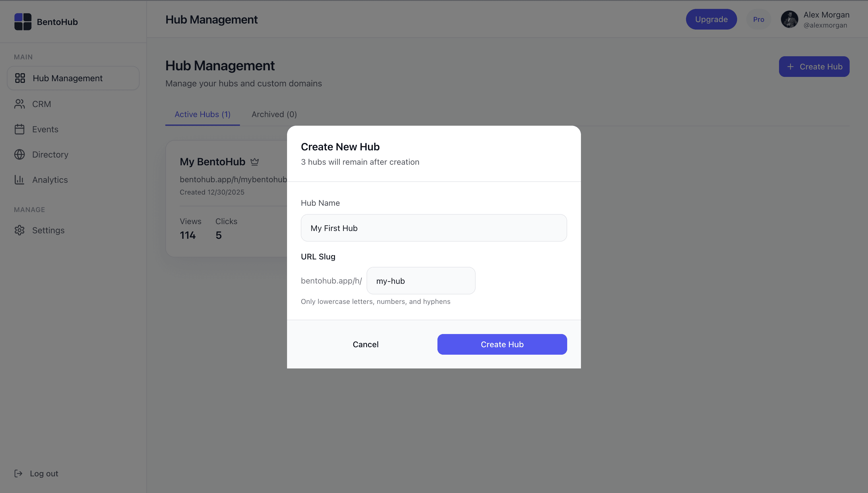Click the Upgrade button
The height and width of the screenshot is (493, 868).
[711, 19]
